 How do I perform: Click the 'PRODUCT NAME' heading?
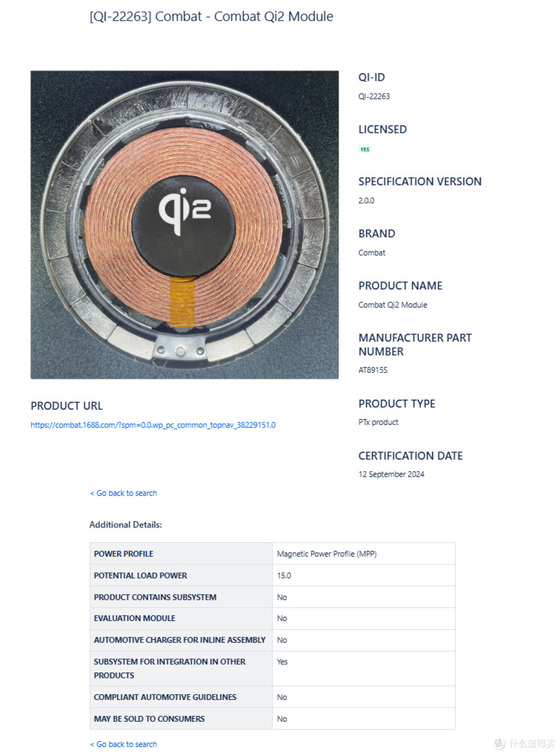(400, 286)
